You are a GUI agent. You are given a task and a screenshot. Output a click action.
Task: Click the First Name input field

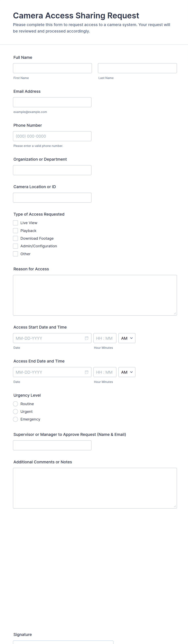(52, 68)
